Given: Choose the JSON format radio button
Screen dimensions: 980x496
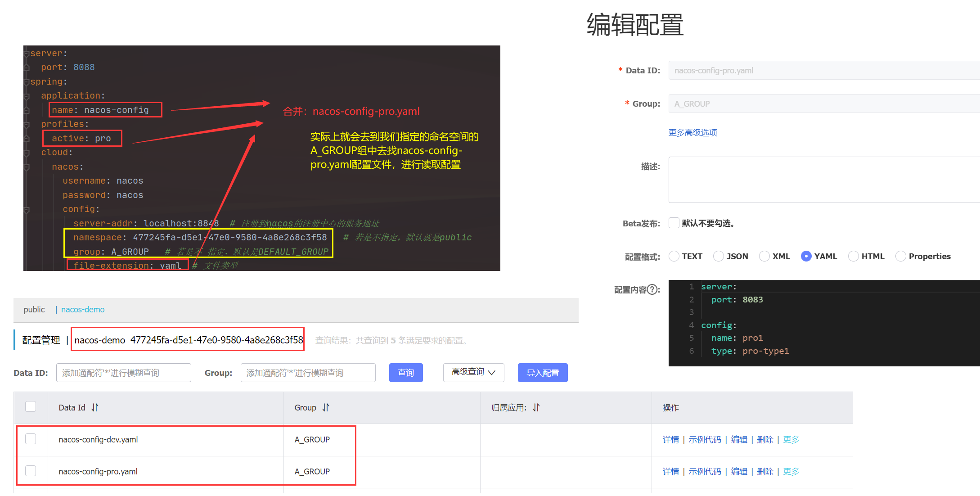Looking at the screenshot, I should pyautogui.click(x=719, y=256).
